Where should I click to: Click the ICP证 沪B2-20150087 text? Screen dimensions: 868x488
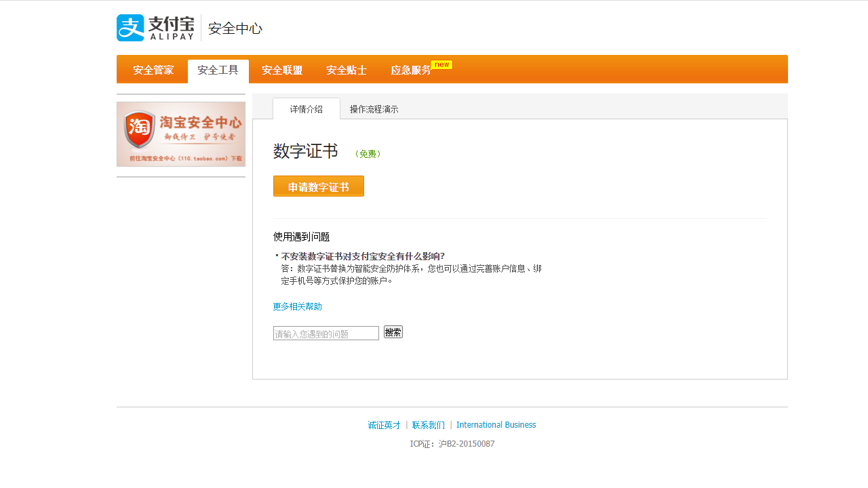(453, 443)
